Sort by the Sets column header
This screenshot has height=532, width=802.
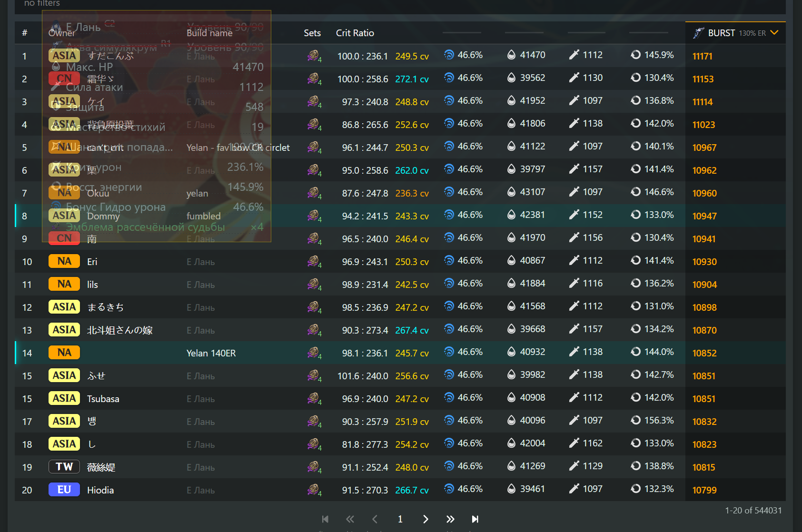pos(312,33)
